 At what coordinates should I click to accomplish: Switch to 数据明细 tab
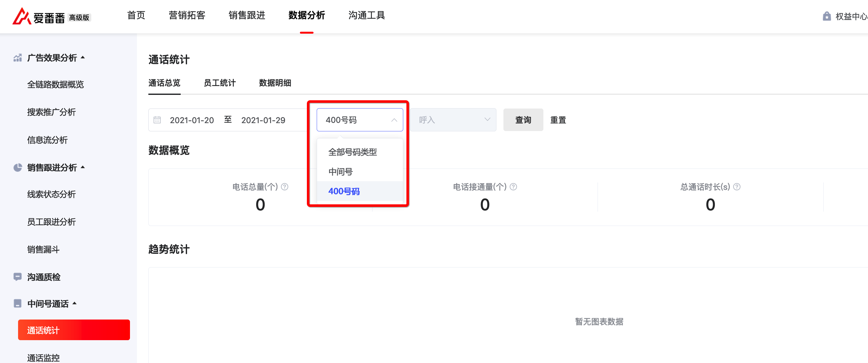coord(275,83)
